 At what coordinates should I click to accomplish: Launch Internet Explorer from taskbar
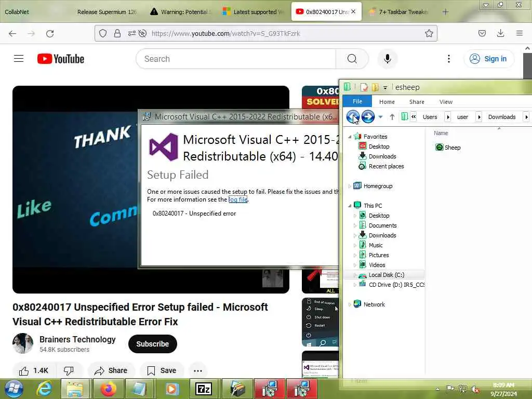click(45, 389)
